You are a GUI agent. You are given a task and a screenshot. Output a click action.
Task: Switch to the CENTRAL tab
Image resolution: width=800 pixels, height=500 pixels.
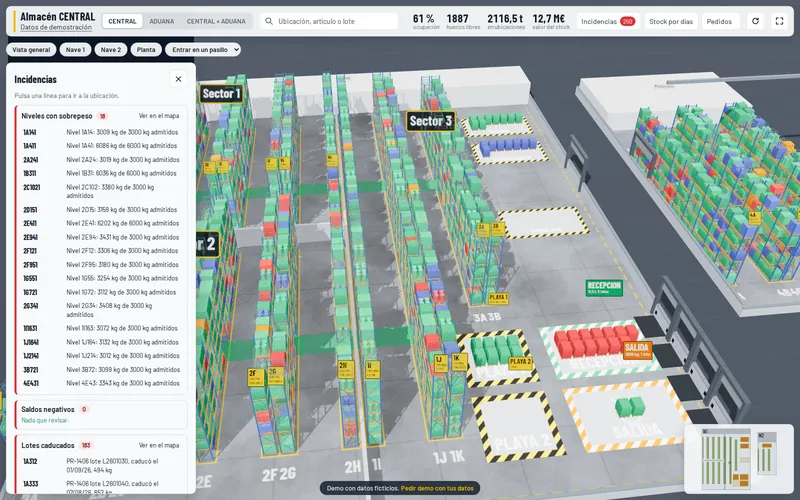click(122, 21)
